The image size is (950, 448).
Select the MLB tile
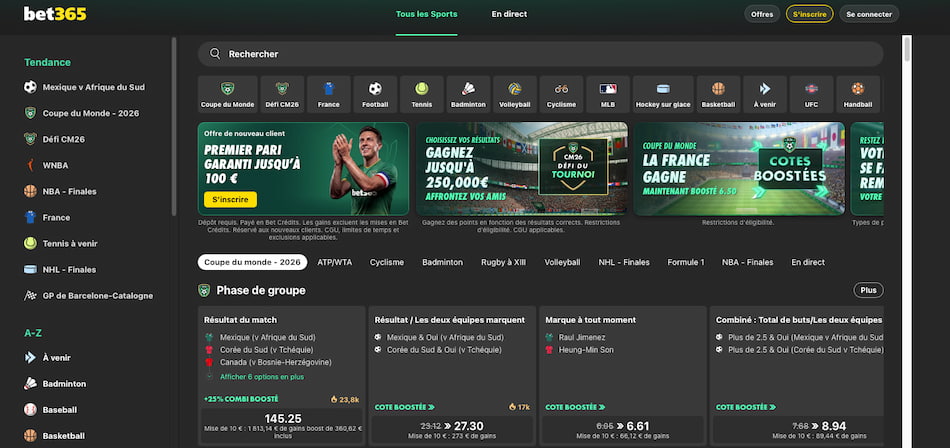click(608, 95)
